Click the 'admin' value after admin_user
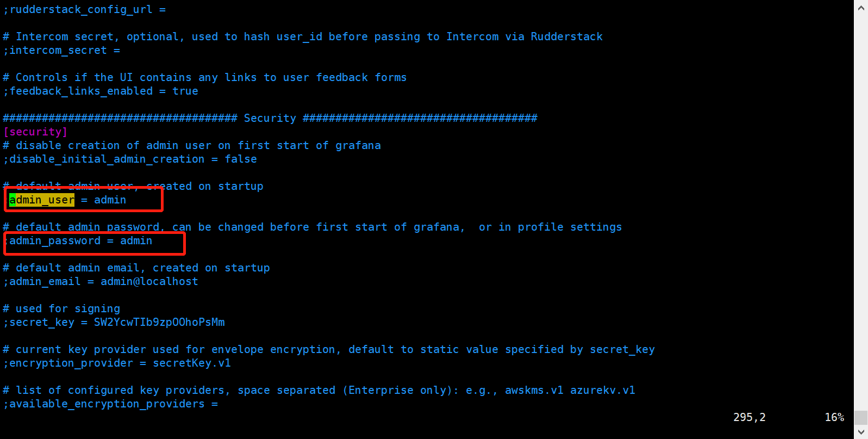 pos(110,200)
